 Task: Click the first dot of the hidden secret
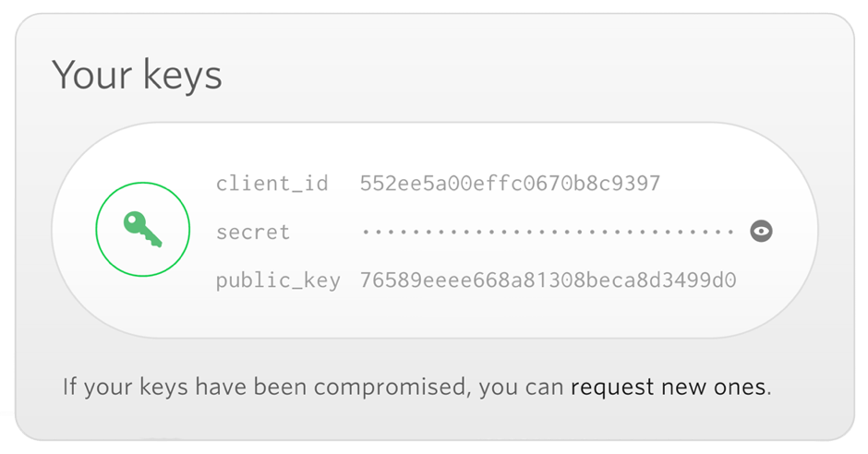click(365, 232)
